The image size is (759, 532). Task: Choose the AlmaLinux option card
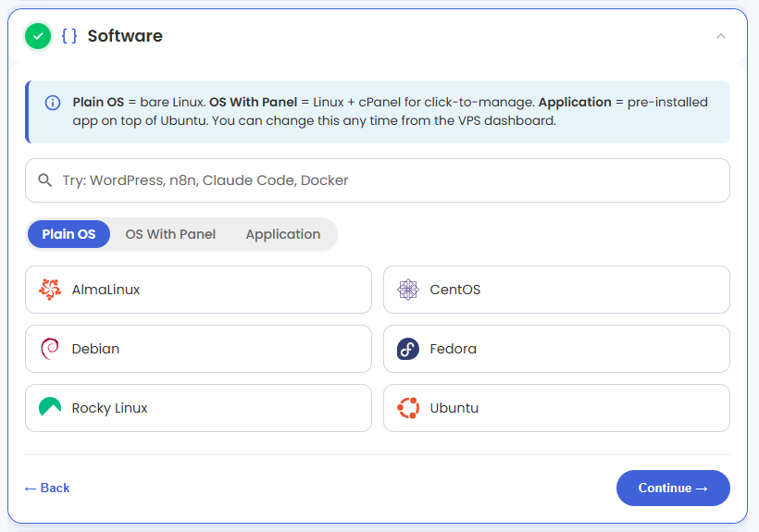[198, 290]
